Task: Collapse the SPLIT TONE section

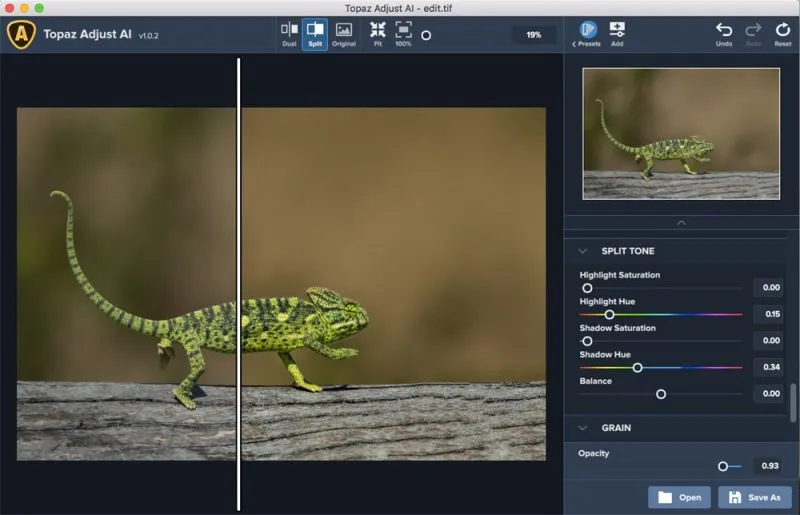Action: pos(583,251)
